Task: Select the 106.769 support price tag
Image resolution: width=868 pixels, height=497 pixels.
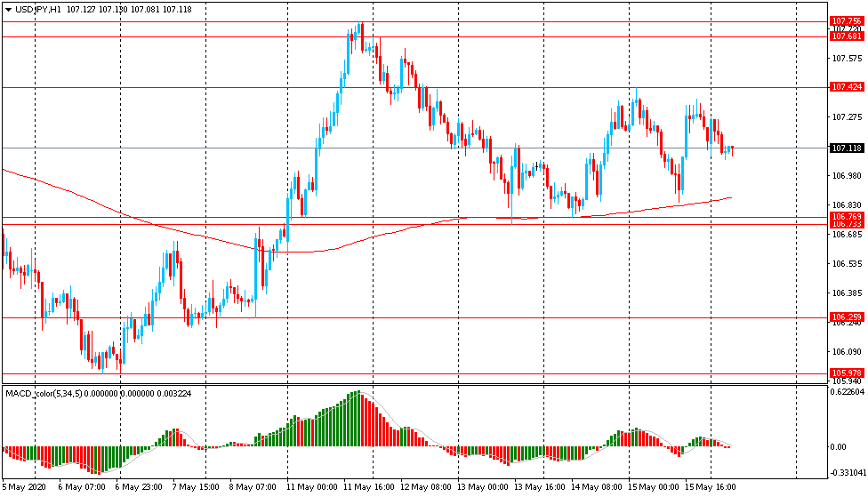Action: click(x=846, y=216)
